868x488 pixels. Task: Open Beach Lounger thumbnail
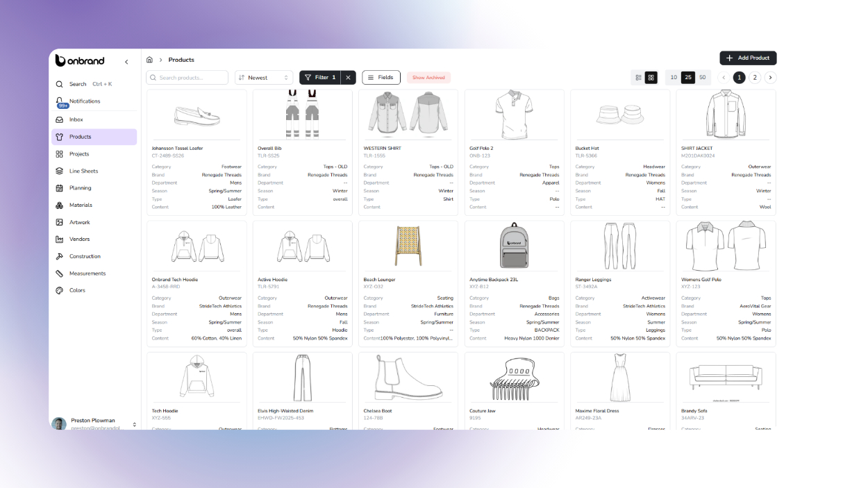pos(408,246)
